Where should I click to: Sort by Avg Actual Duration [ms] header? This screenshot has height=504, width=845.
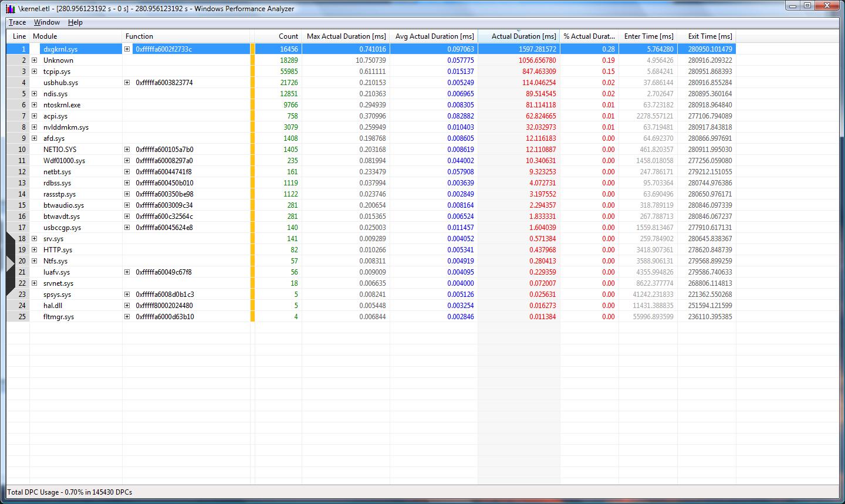coord(434,36)
